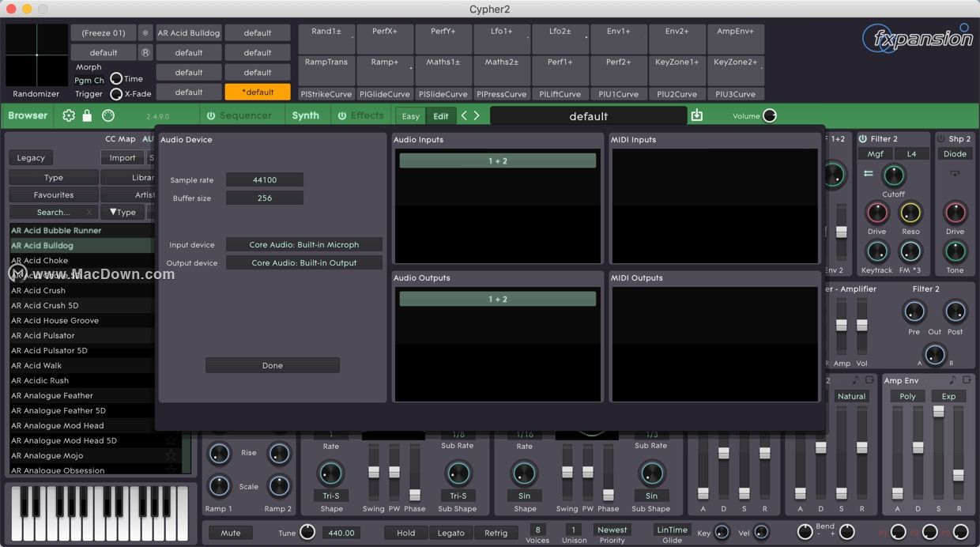Click the Reso knob in Filter 2
This screenshot has width=980, height=547.
point(910,213)
